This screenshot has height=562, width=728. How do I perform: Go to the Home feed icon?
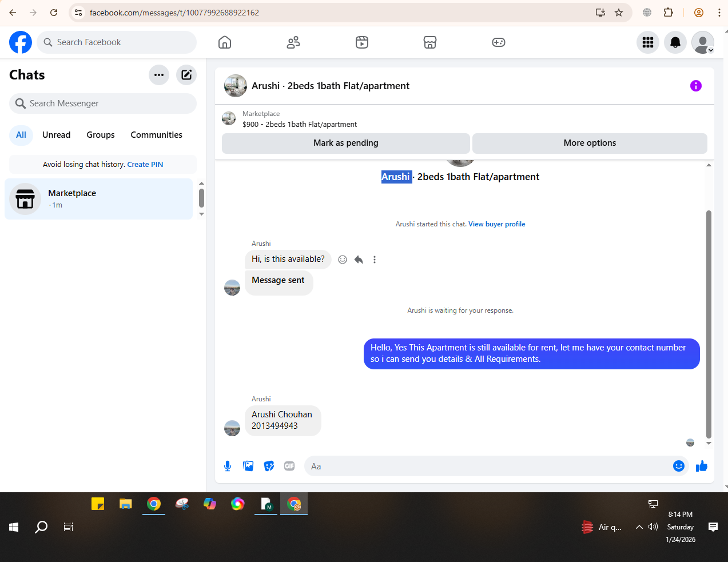pyautogui.click(x=225, y=42)
